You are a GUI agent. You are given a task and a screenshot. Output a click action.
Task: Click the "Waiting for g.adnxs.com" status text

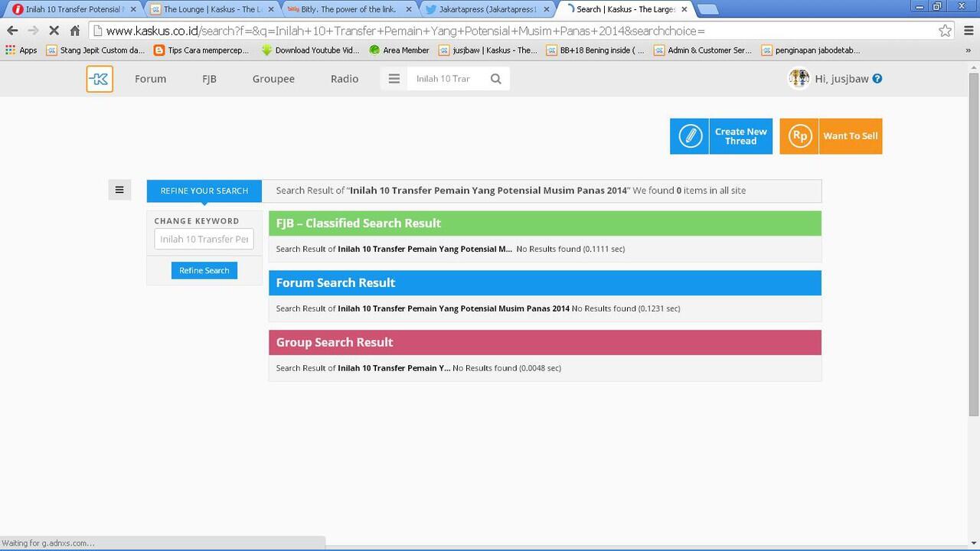tap(48, 543)
